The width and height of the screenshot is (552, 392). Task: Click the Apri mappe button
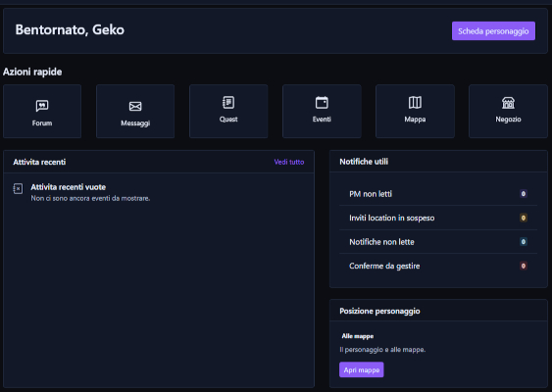click(x=361, y=369)
